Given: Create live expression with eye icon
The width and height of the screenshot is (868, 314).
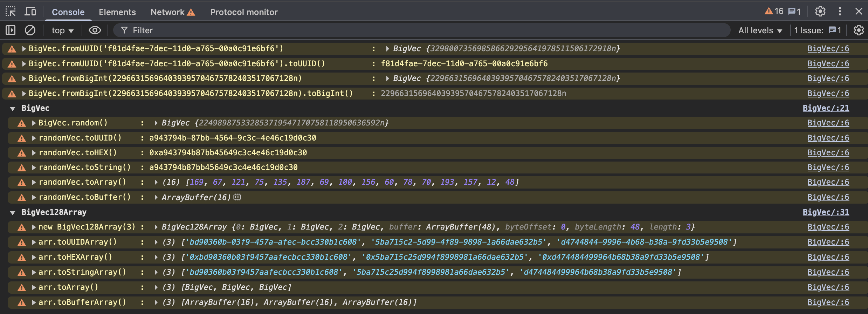Looking at the screenshot, I should coord(95,30).
